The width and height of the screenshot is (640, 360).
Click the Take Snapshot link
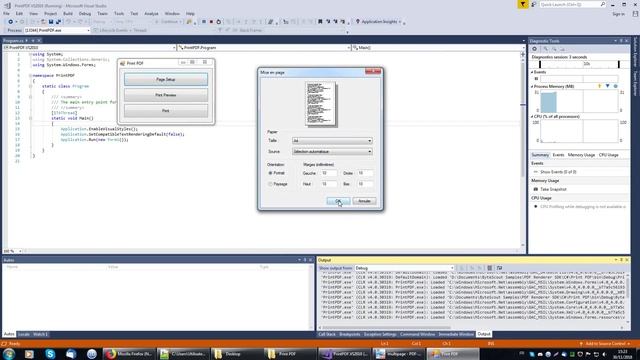click(553, 189)
